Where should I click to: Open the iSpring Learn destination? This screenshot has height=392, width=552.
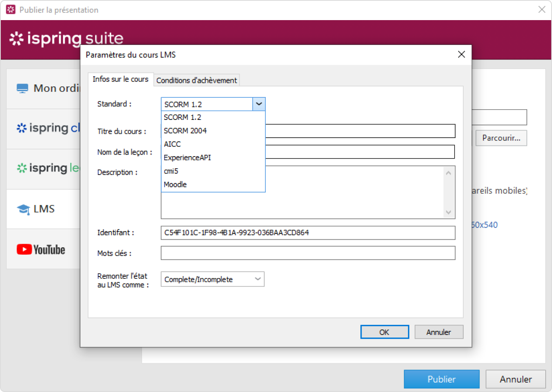point(47,168)
